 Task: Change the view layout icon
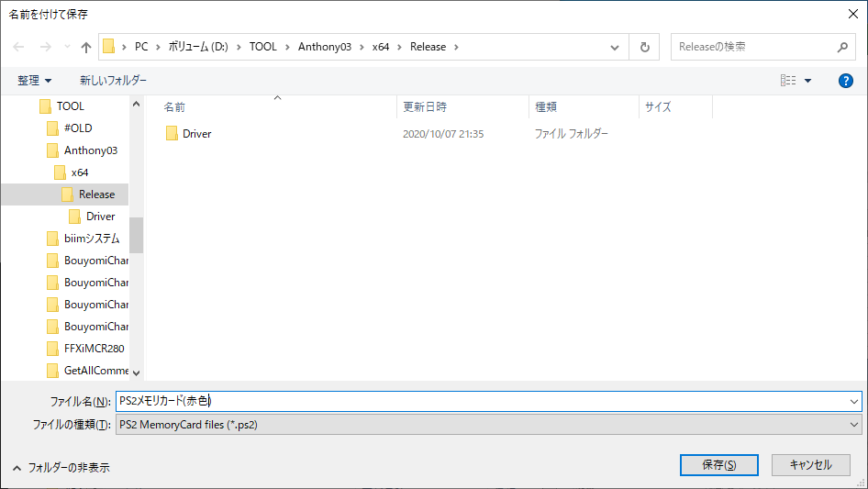pyautogui.click(x=788, y=81)
